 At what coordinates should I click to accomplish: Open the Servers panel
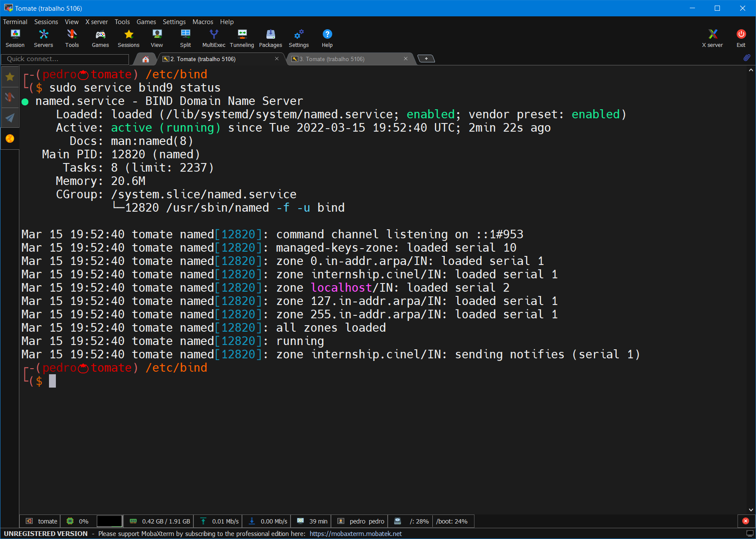coord(43,37)
